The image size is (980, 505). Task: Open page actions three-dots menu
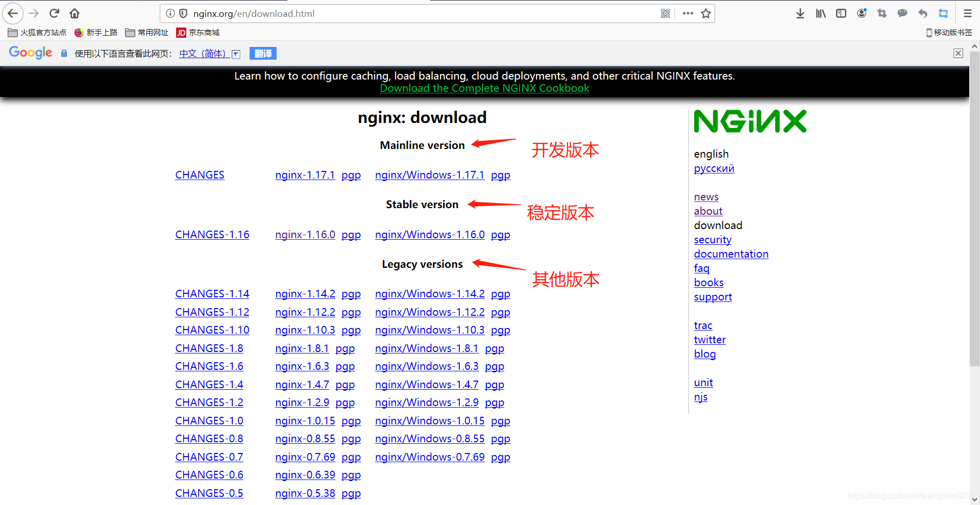pyautogui.click(x=688, y=14)
